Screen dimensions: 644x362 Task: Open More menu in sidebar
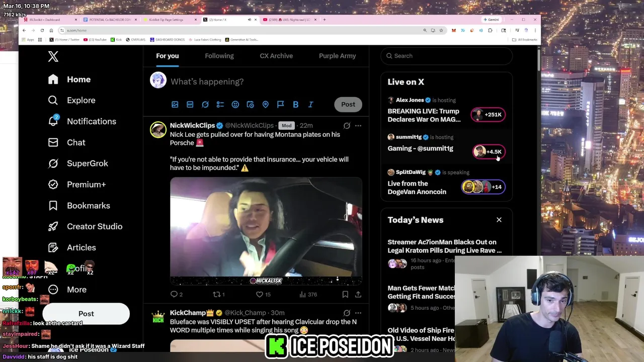[x=67, y=290]
